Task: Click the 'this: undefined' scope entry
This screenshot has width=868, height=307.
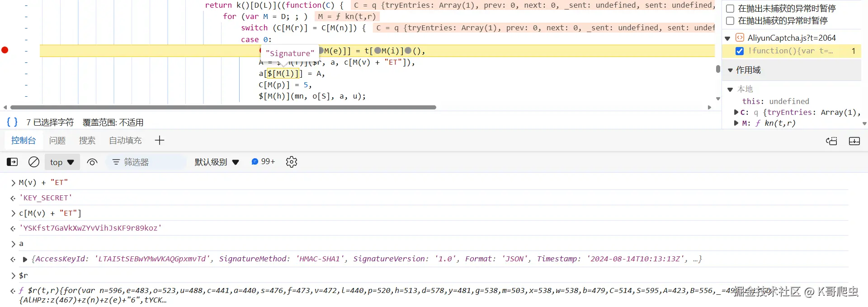Action: coord(776,101)
